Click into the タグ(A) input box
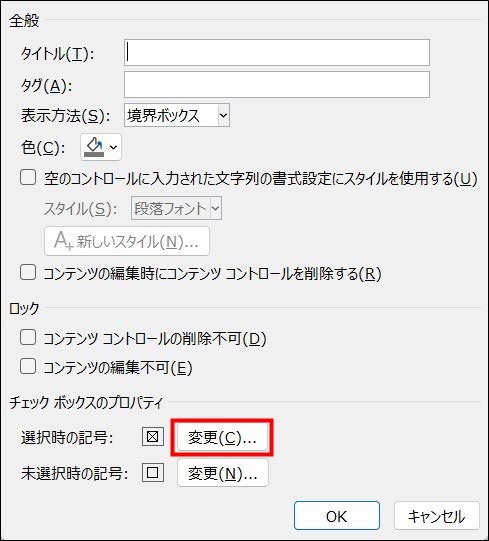 pyautogui.click(x=277, y=85)
